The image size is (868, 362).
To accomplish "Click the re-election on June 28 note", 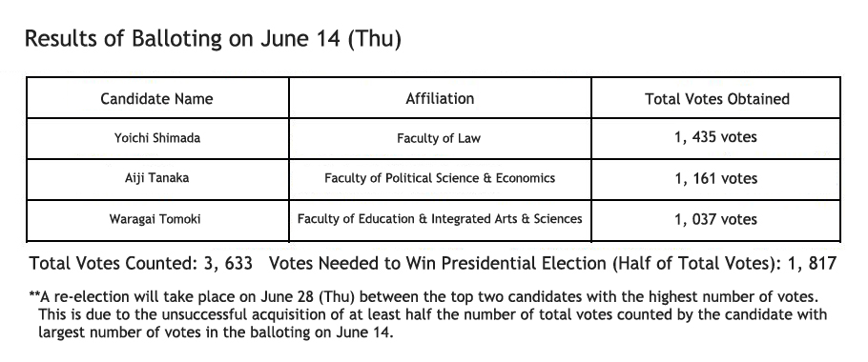I will point(424,297).
